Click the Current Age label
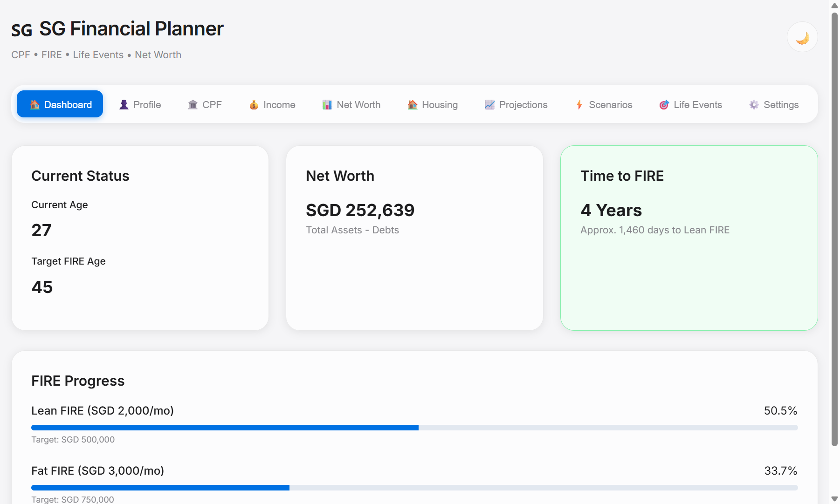Screen dimensions: 840x504 [x=60, y=205]
